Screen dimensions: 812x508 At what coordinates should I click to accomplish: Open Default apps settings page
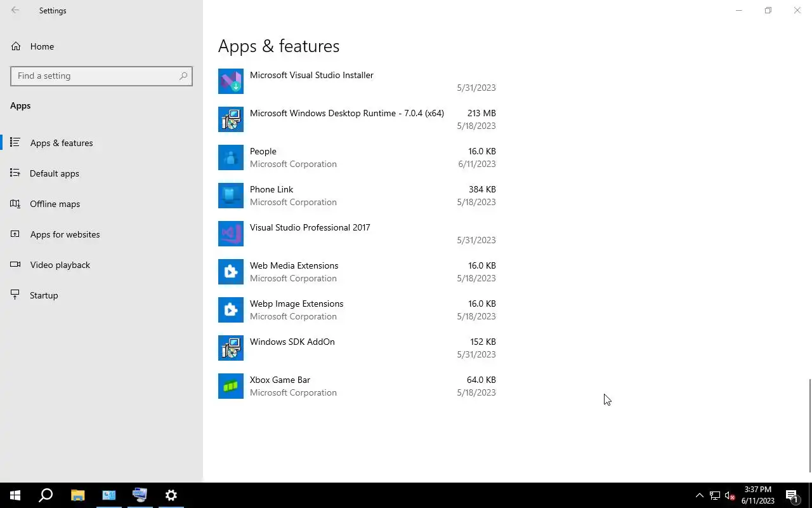point(101,173)
